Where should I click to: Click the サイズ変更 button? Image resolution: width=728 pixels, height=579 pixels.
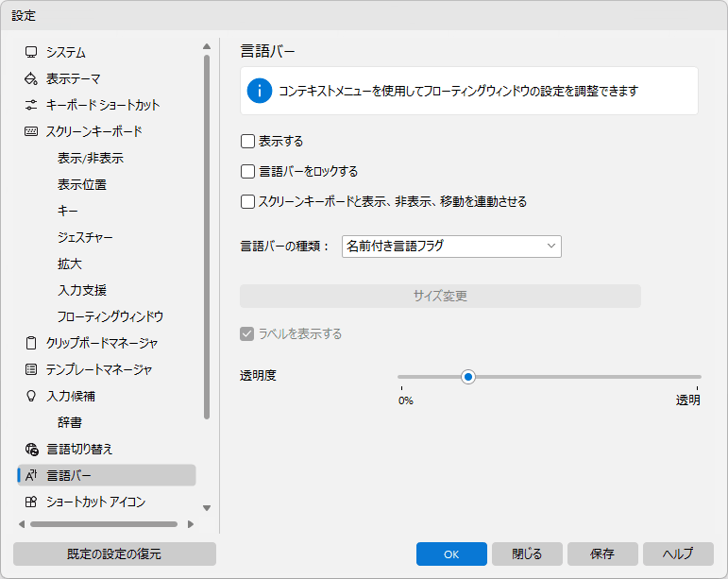pos(440,296)
